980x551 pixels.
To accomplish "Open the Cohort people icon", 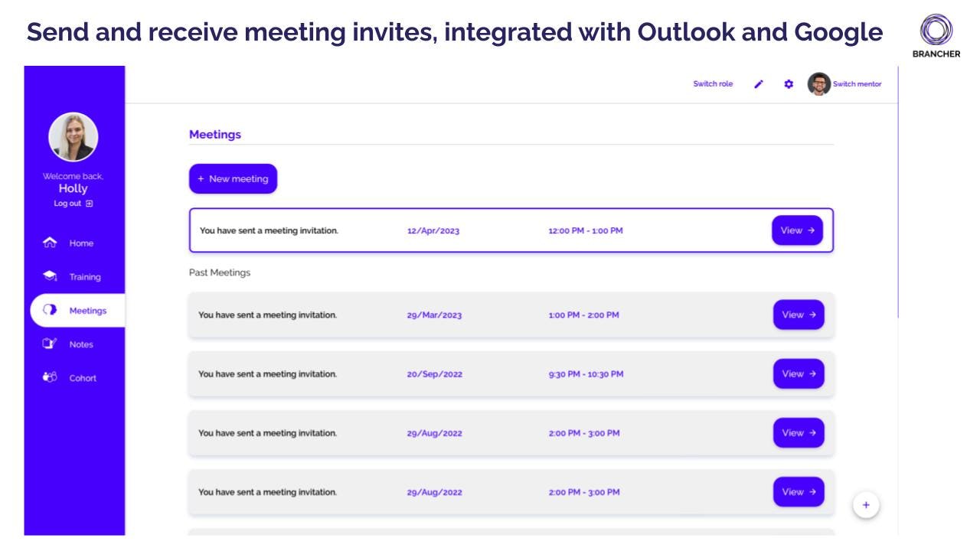I will tap(50, 378).
